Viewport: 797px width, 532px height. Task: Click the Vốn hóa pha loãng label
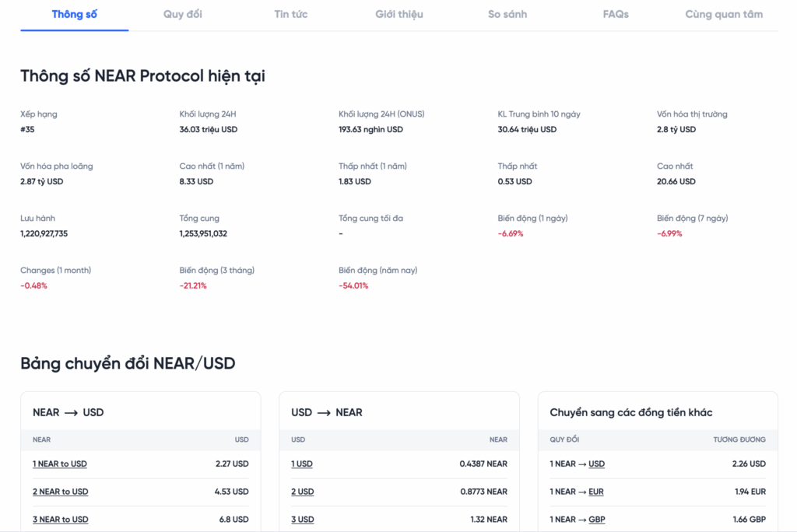click(x=56, y=166)
